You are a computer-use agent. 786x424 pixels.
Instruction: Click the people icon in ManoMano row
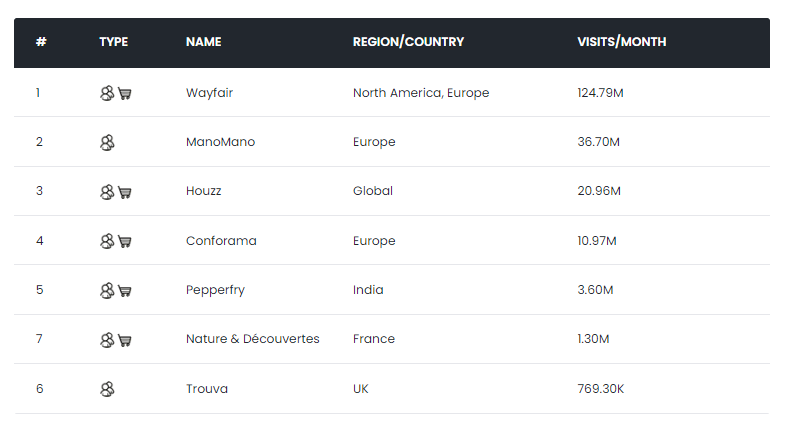[x=107, y=142]
